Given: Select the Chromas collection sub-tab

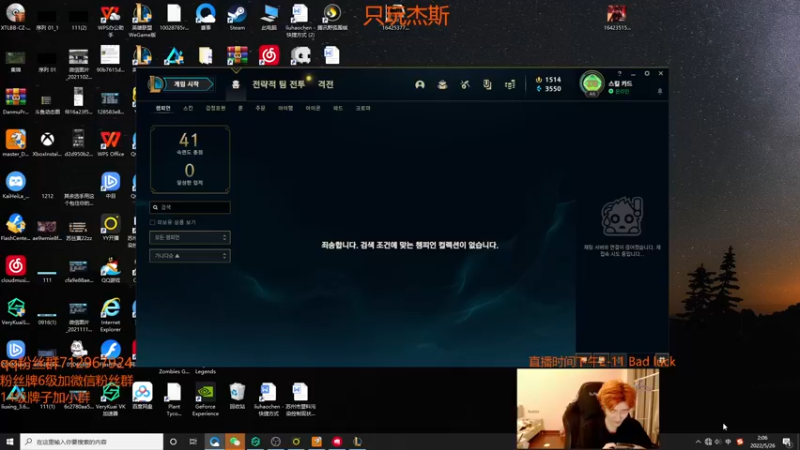Looking at the screenshot, I should click(x=363, y=108).
